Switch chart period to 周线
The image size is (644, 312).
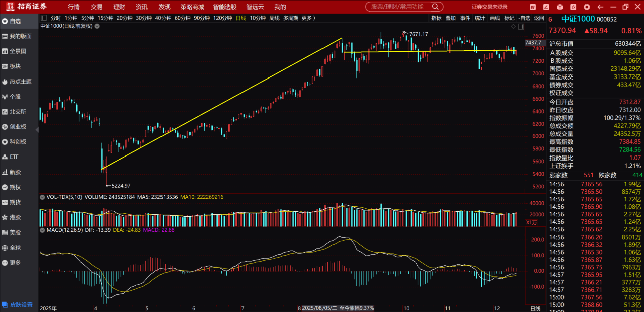pyautogui.click(x=274, y=18)
